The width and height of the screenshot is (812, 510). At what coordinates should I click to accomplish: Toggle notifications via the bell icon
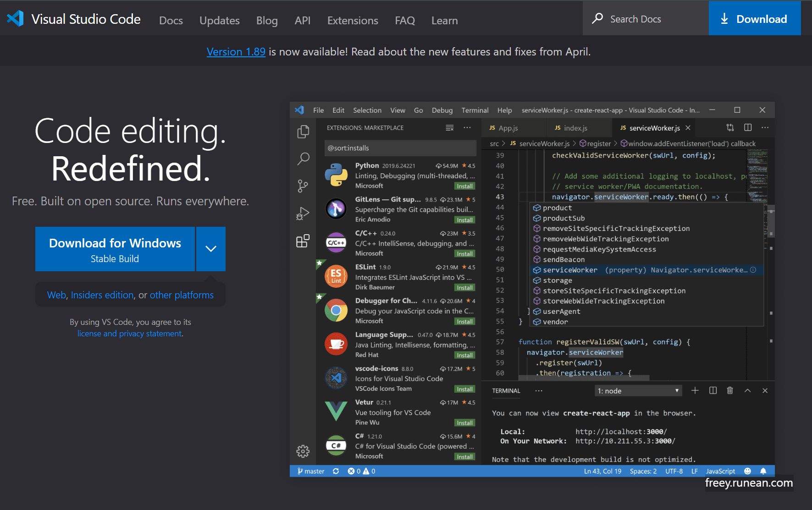coord(763,471)
